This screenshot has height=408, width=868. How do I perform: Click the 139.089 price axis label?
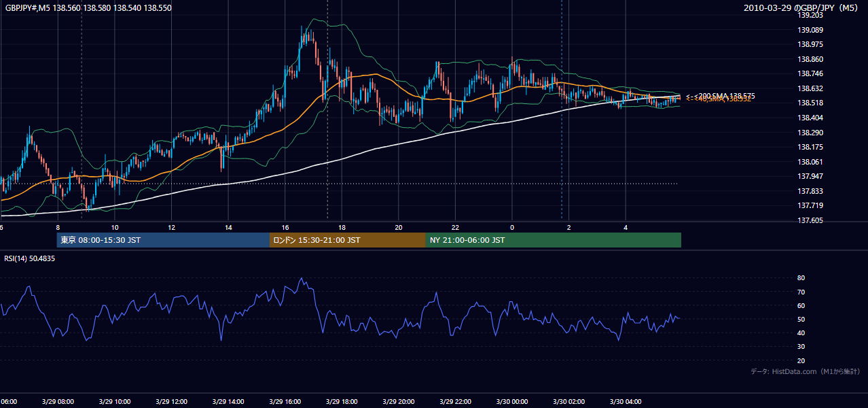(x=810, y=30)
